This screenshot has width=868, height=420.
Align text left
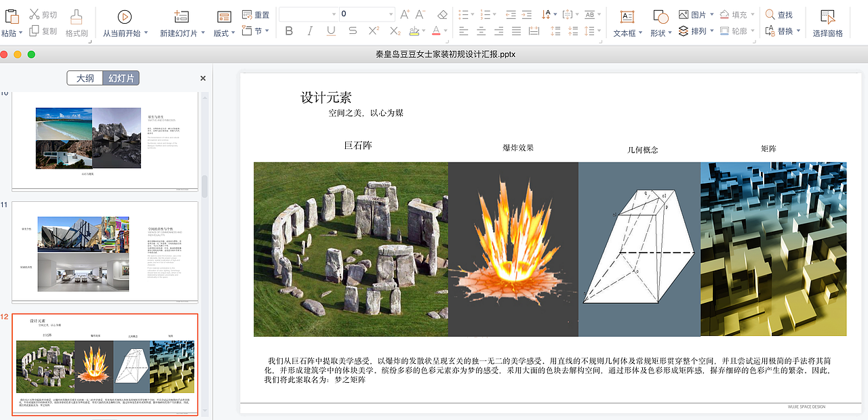point(464,31)
